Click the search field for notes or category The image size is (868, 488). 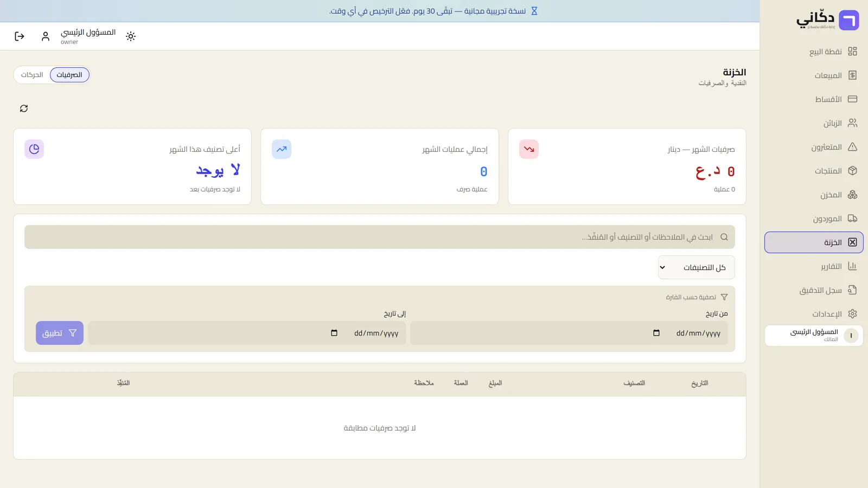pyautogui.click(x=380, y=237)
